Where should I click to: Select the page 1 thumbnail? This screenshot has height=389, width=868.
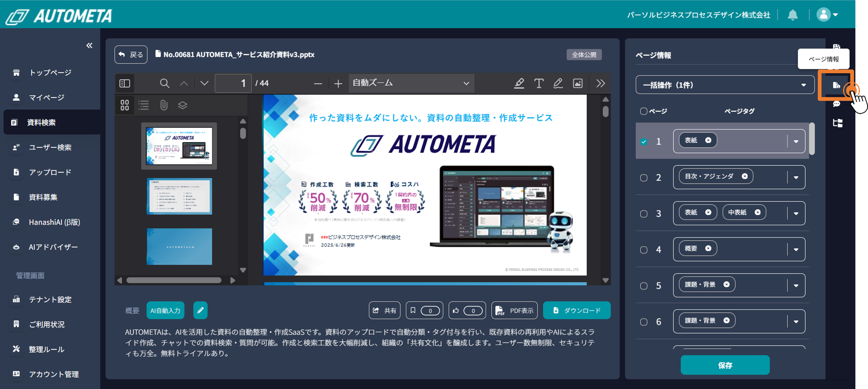(179, 146)
